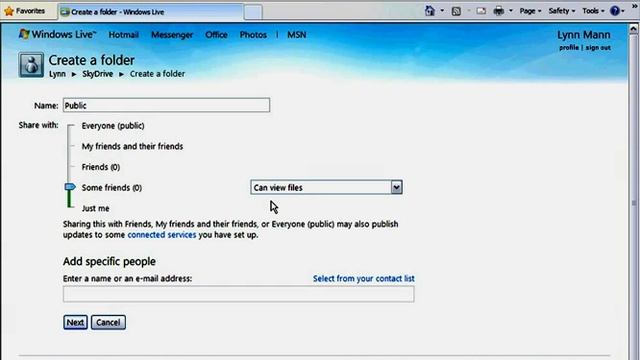Open the Office link

(x=216, y=35)
